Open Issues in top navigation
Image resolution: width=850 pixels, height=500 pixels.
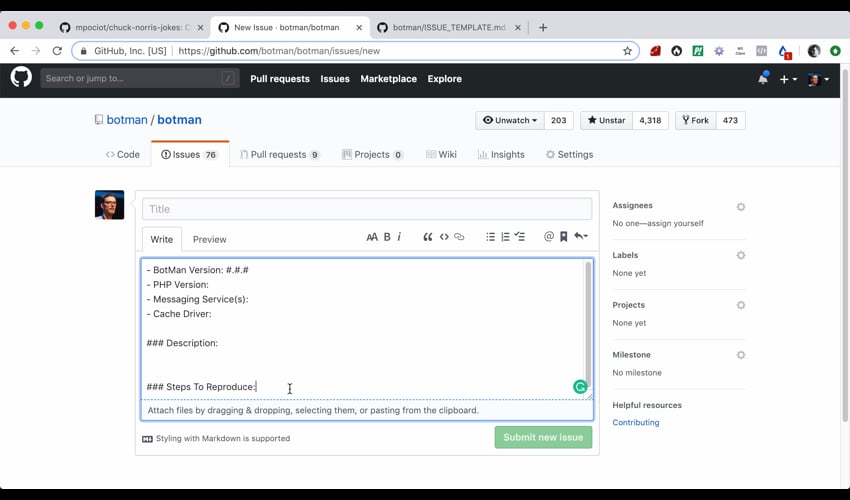click(335, 79)
